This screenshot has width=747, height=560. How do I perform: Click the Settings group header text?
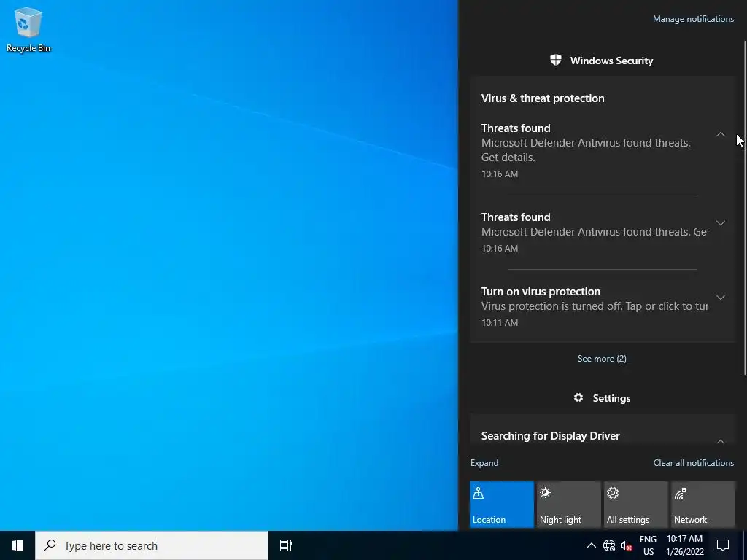click(x=612, y=398)
